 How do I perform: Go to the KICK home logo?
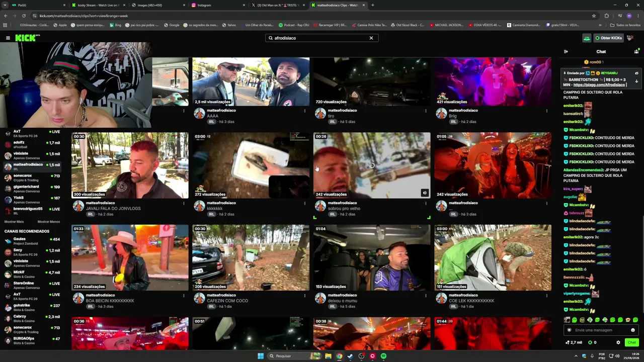pos(26,38)
